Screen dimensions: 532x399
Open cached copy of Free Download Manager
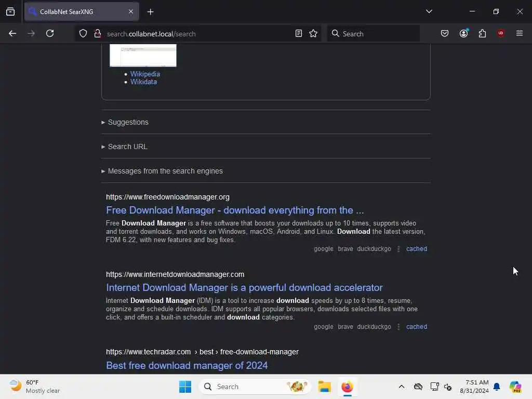(x=417, y=249)
